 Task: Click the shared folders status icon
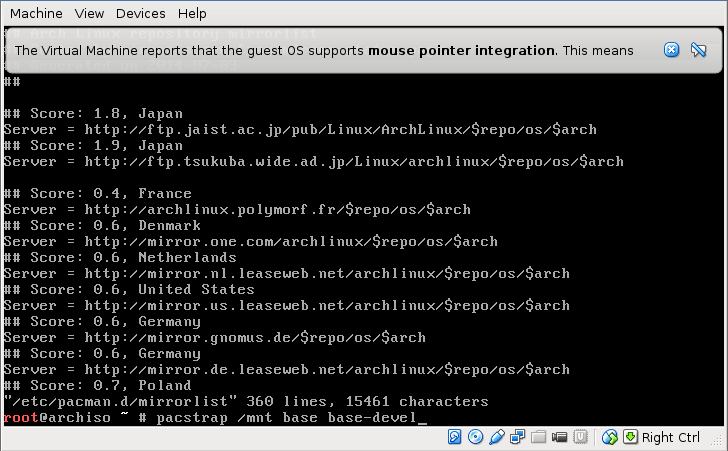[538, 437]
